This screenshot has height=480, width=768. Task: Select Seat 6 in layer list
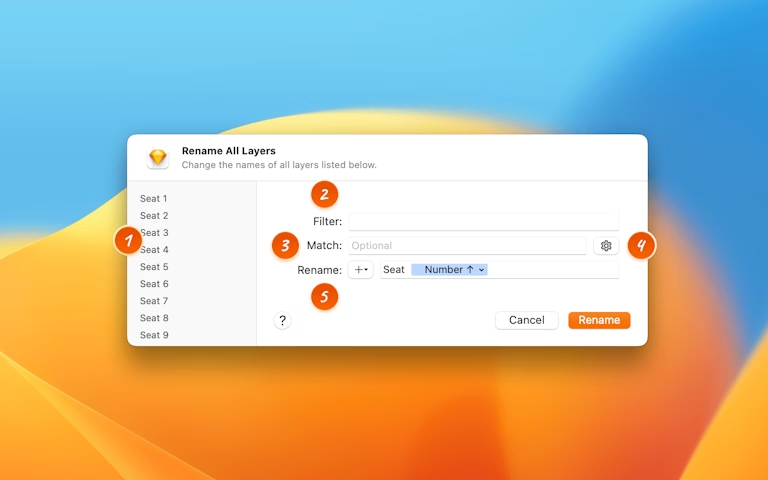154,284
